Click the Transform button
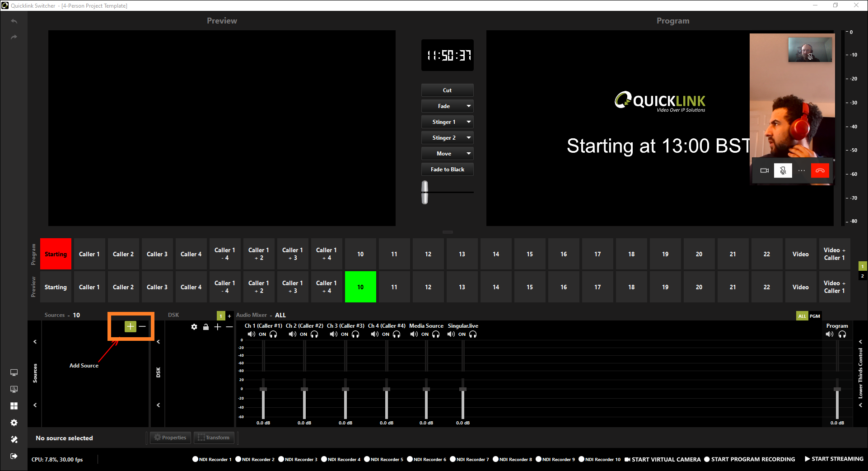Viewport: 868px width, 471px height. tap(214, 438)
